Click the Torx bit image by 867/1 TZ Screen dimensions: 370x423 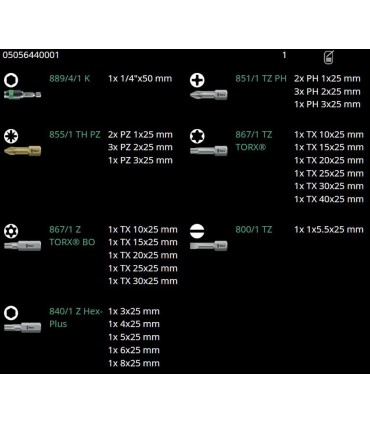click(x=209, y=151)
